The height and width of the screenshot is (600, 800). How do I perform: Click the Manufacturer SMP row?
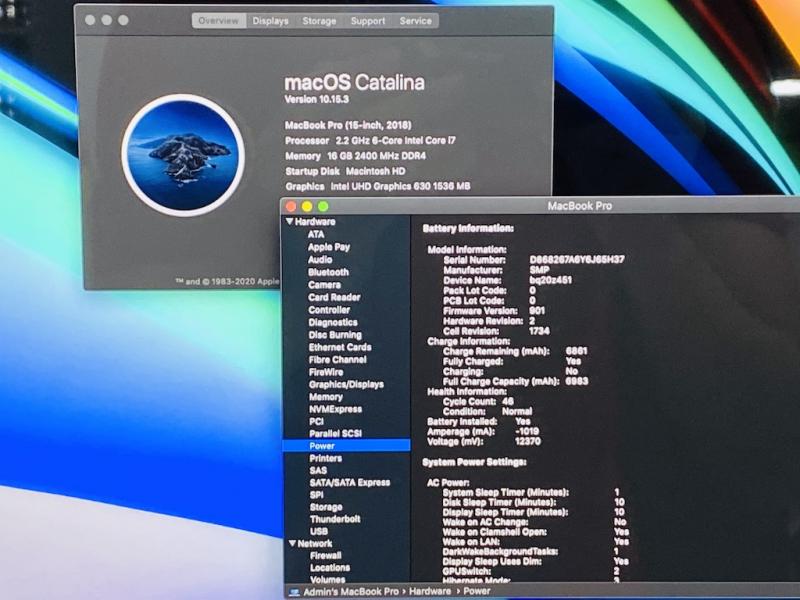tap(496, 270)
